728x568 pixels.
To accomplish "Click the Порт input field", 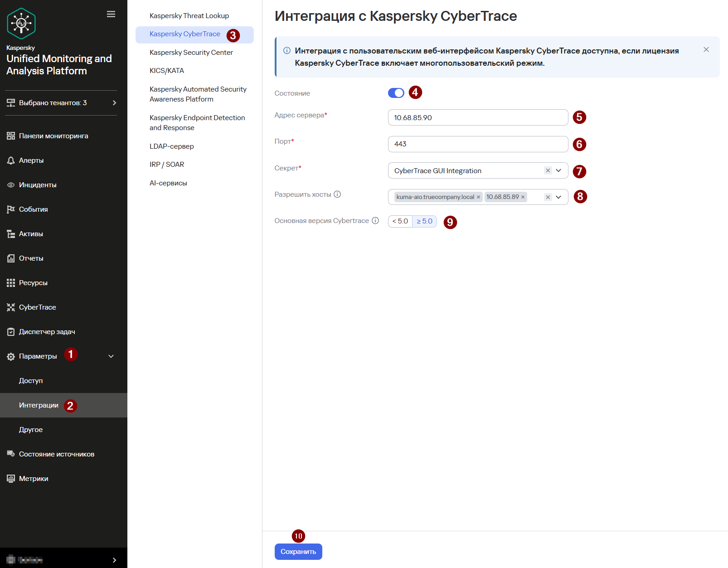I will (478, 144).
